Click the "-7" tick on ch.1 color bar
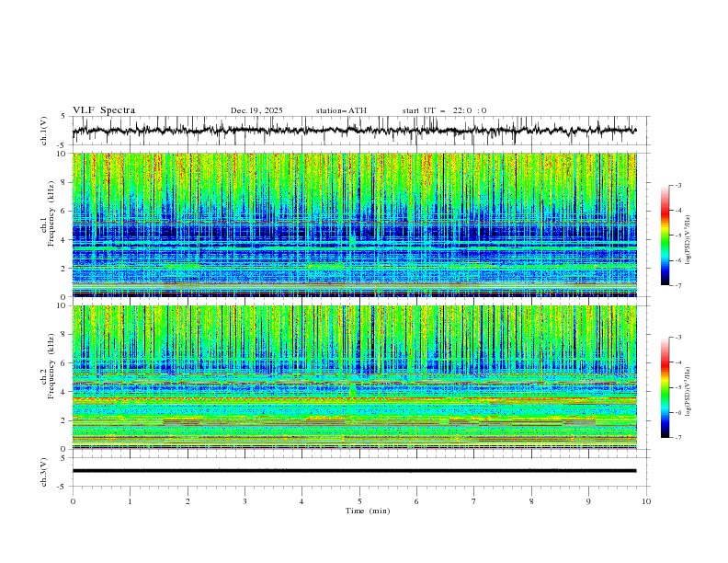728x563 pixels. pyautogui.click(x=678, y=285)
